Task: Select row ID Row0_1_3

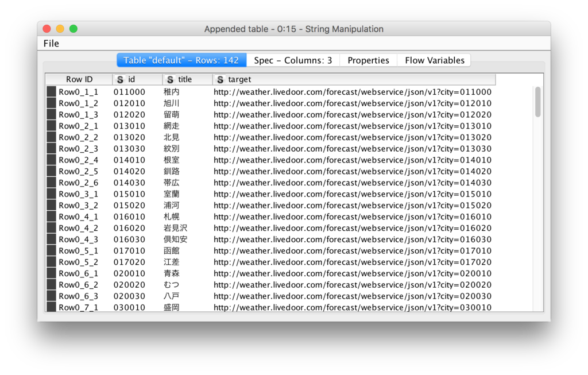Action: tap(78, 115)
